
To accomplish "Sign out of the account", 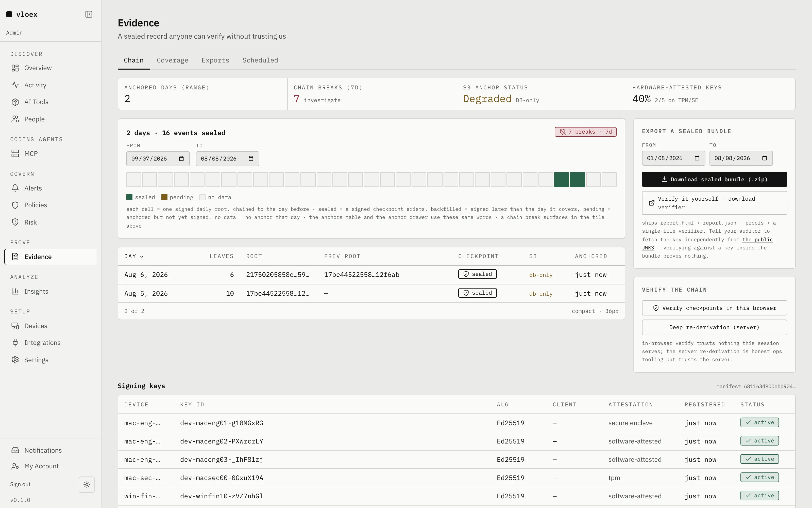I will pos(20,484).
